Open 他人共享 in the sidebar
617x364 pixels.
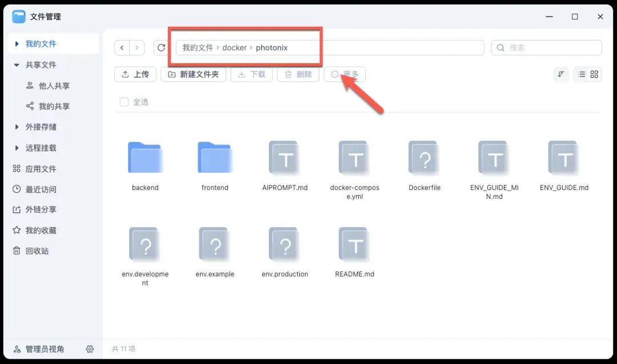(54, 86)
